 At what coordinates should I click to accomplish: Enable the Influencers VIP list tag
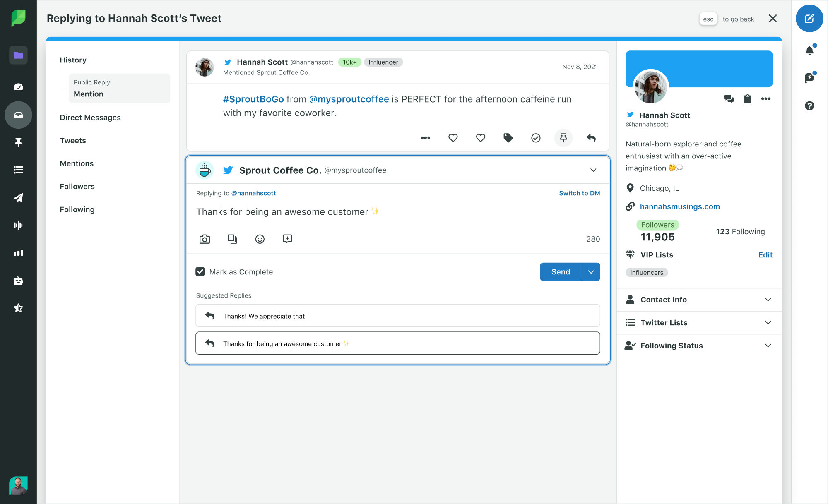pos(646,272)
